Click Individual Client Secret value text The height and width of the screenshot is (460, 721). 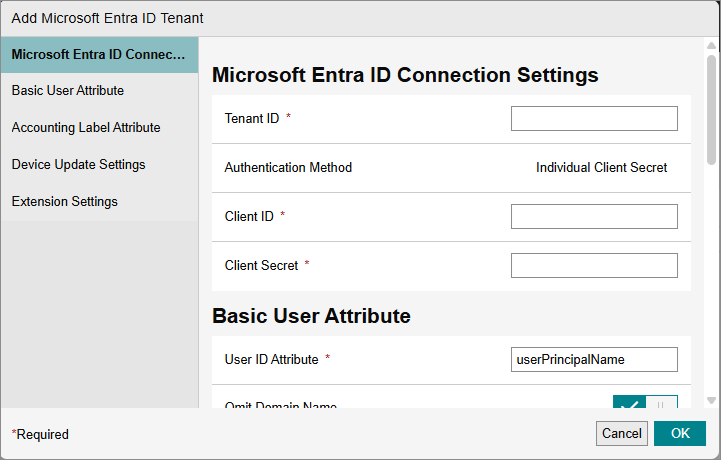click(x=601, y=167)
